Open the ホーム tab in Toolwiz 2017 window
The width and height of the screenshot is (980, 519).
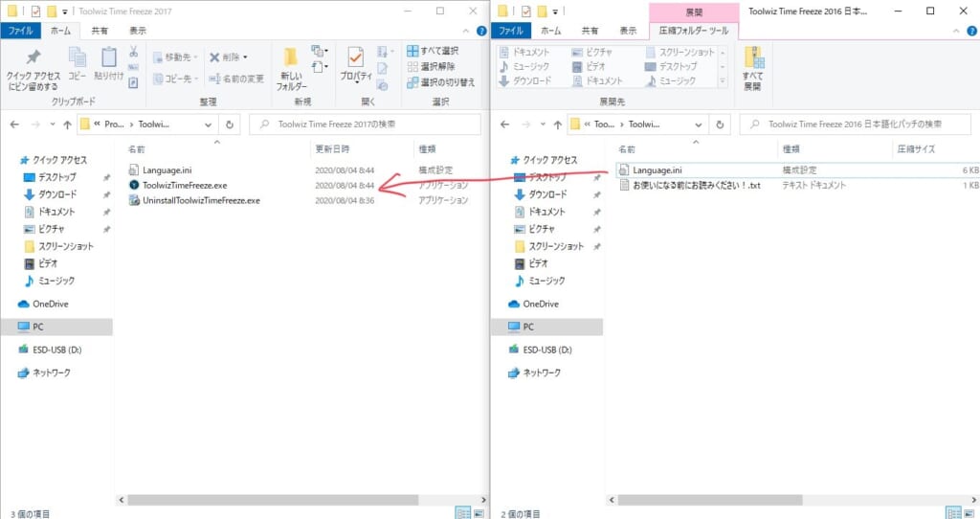[x=60, y=30]
